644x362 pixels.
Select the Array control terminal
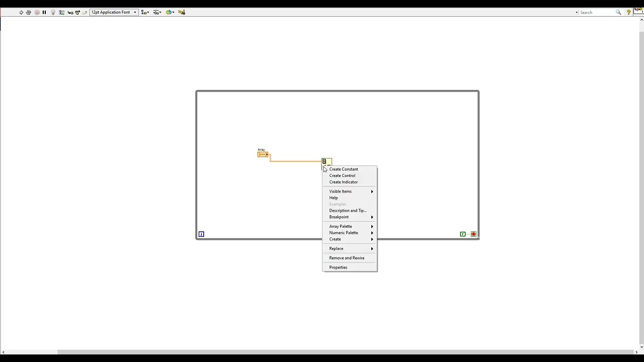point(263,154)
